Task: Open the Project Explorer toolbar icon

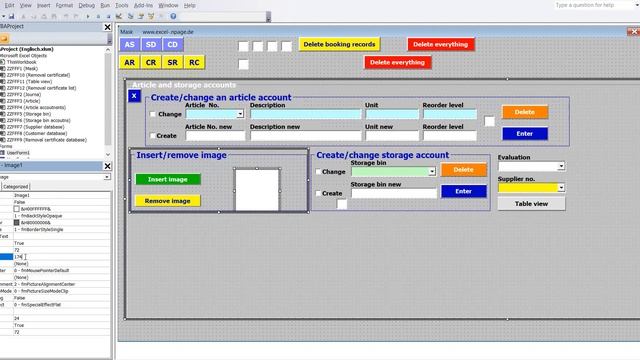Action: tap(131, 16)
